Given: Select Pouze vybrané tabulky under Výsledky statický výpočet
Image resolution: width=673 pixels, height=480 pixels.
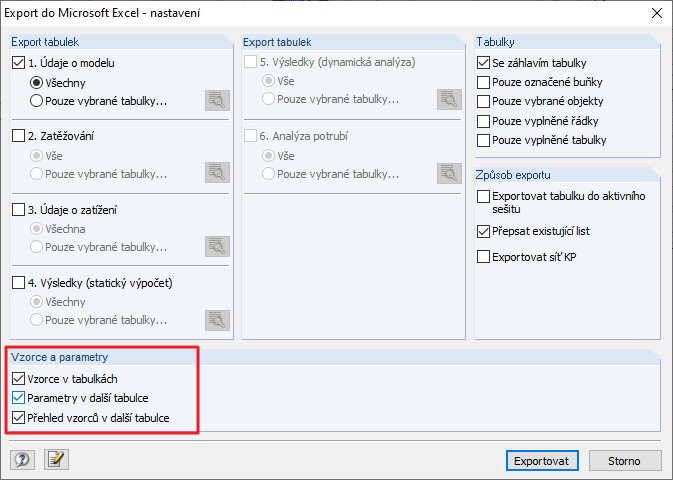Looking at the screenshot, I should [x=36, y=320].
